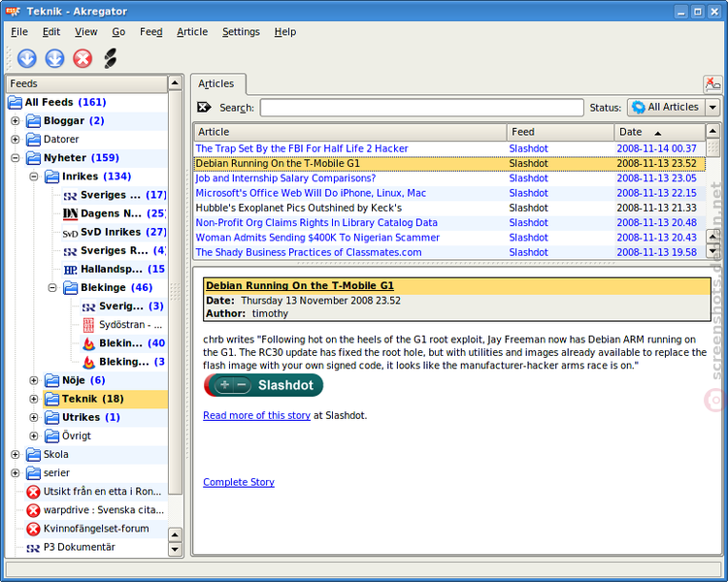Click the feed list scrollbar down arrow
The image size is (728, 582).
[x=175, y=550]
